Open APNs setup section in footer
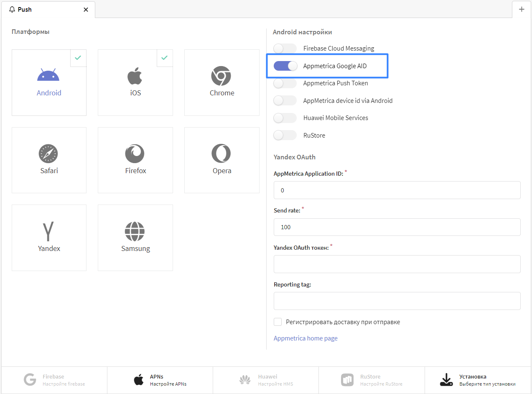Viewport: 532px width, 394px height. [160, 380]
